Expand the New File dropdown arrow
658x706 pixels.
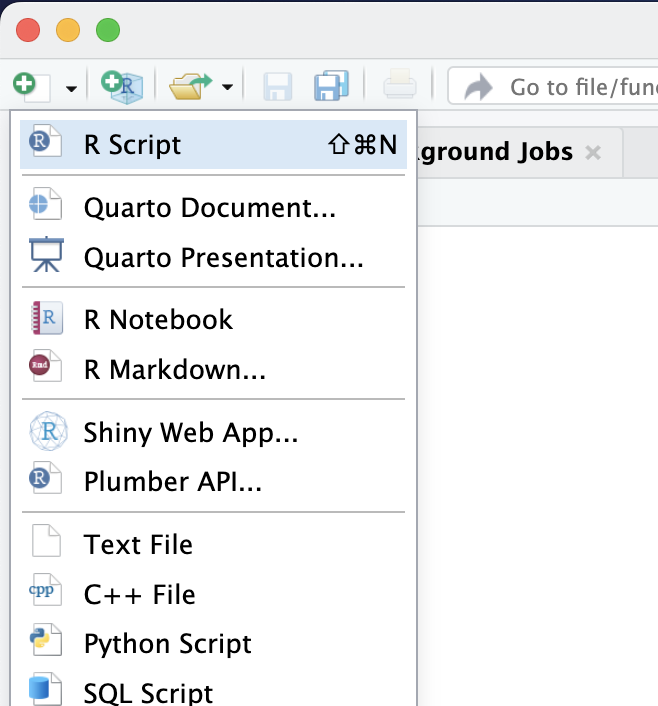(71, 88)
